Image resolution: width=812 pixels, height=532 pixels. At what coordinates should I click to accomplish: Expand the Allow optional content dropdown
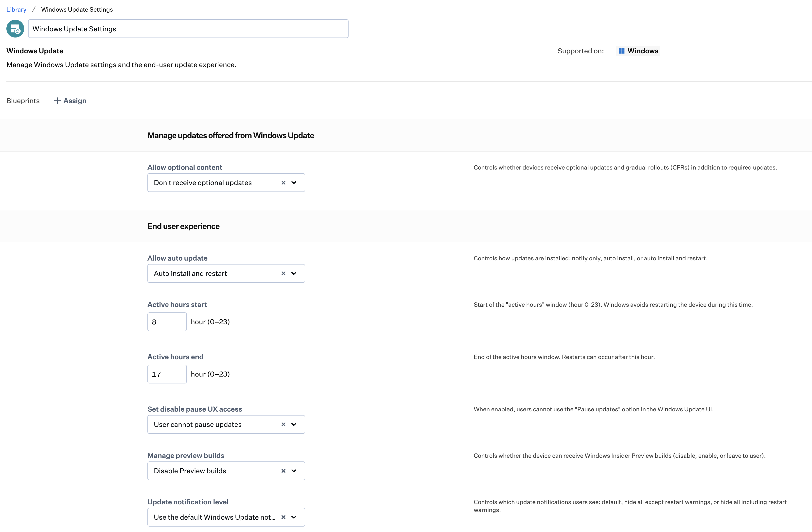294,183
